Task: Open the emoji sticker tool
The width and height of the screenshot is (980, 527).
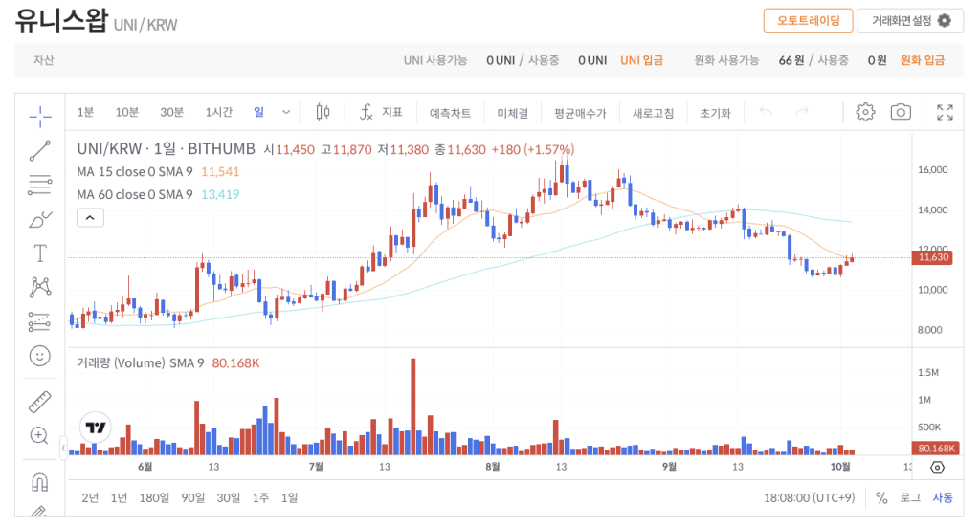Action: pyautogui.click(x=40, y=356)
